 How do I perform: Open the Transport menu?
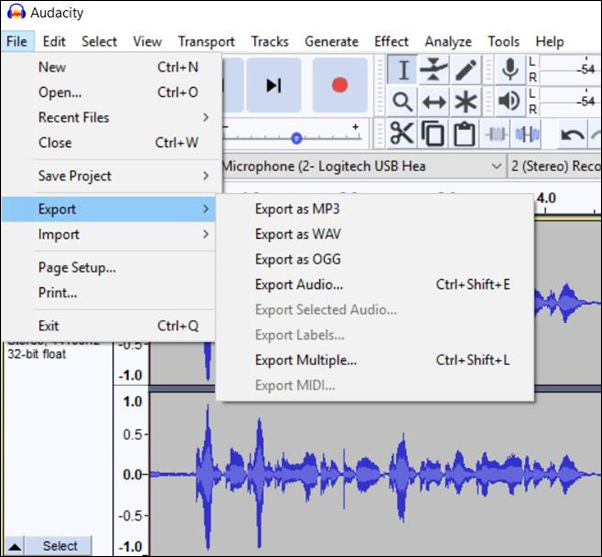click(206, 41)
